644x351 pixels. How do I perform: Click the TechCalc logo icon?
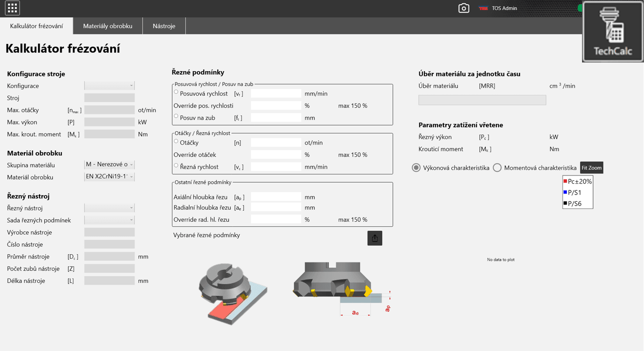(613, 31)
